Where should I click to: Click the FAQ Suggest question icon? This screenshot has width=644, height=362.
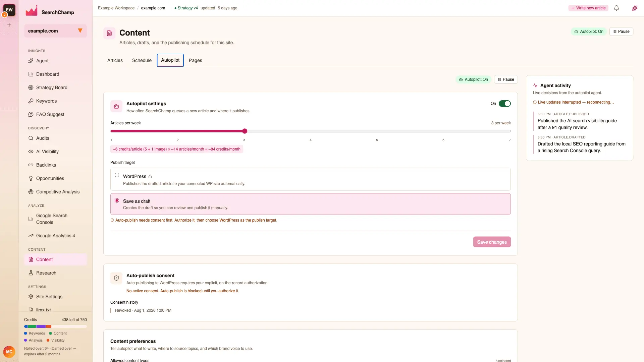coord(31,114)
